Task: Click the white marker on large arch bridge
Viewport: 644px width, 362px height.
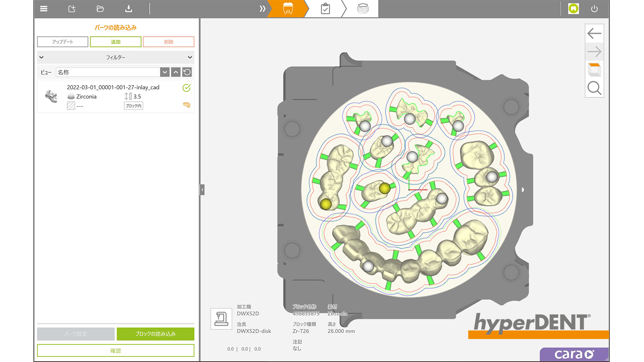Action: click(x=368, y=266)
